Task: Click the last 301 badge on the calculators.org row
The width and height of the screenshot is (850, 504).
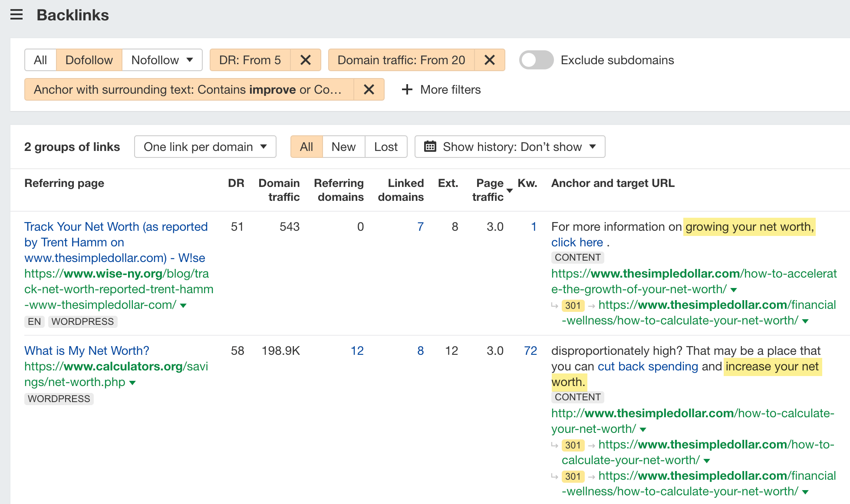Action: click(x=572, y=476)
